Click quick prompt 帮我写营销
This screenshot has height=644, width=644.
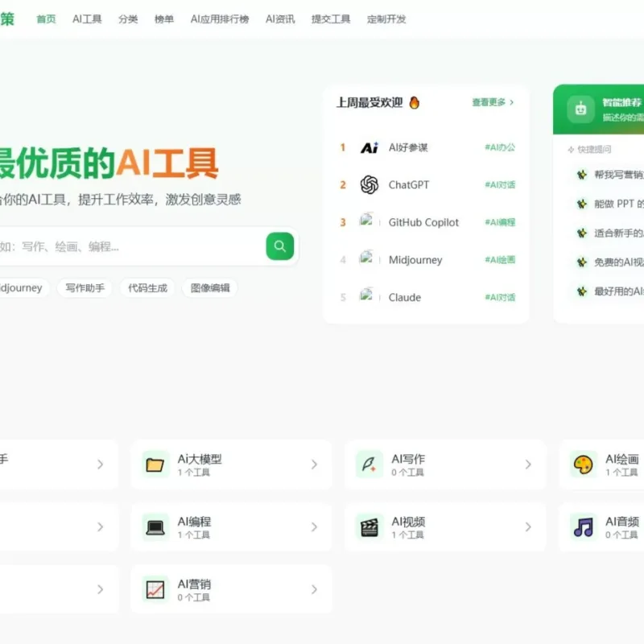(618, 175)
